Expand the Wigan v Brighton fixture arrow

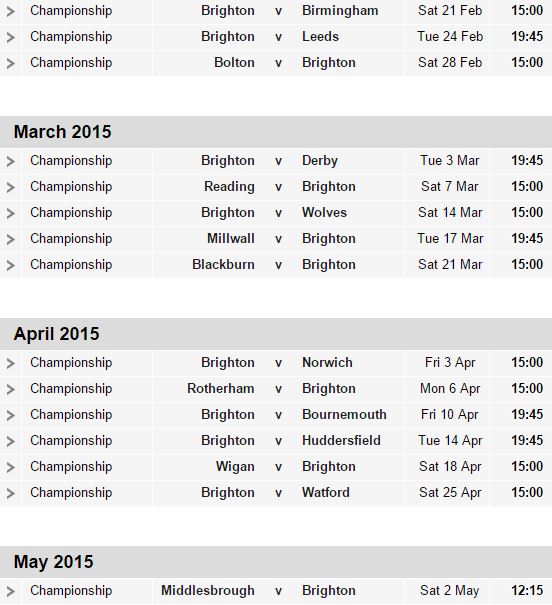pyautogui.click(x=11, y=467)
